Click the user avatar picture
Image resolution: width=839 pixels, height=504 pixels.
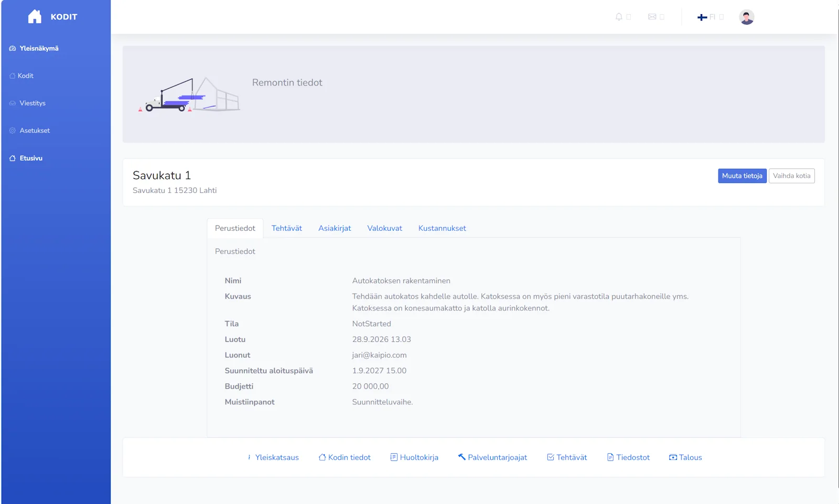coord(746,17)
